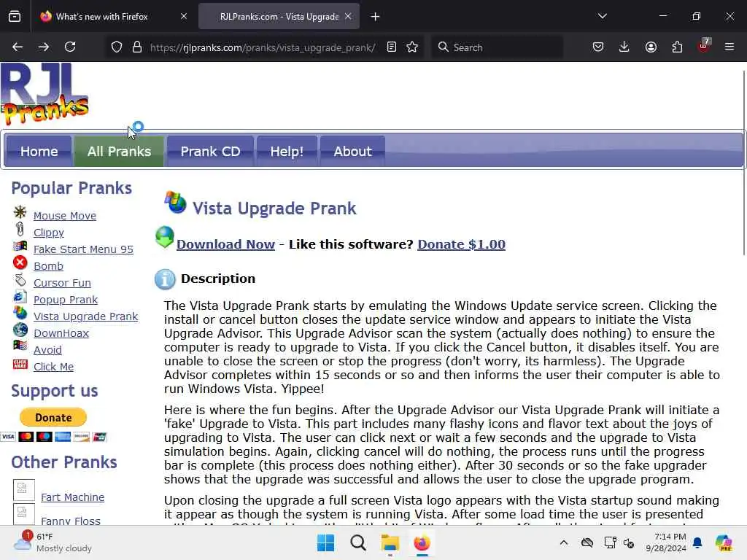The height and width of the screenshot is (560, 747).
Task: Open the Click Me link
Action: coord(53,366)
